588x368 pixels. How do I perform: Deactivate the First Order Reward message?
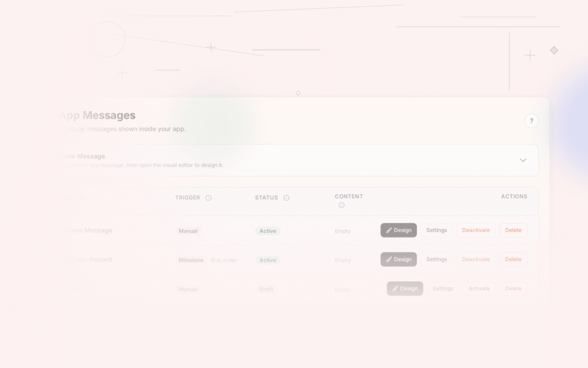pyautogui.click(x=475, y=259)
